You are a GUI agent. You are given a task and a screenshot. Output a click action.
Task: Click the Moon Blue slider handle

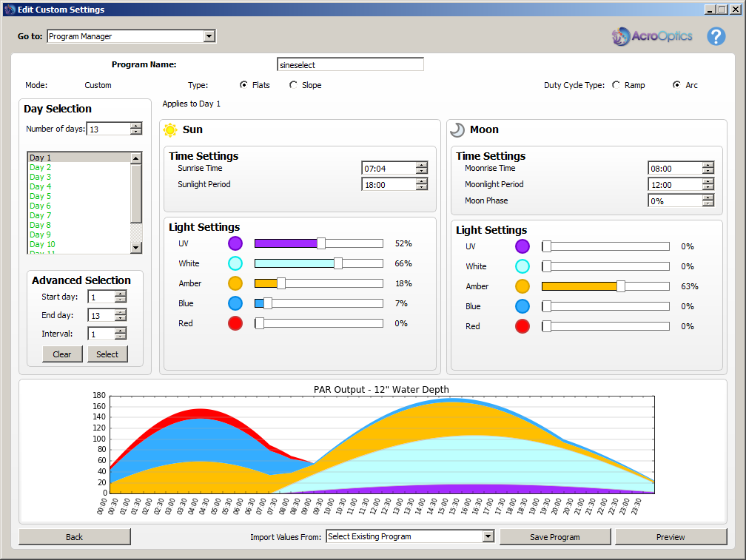click(x=547, y=306)
